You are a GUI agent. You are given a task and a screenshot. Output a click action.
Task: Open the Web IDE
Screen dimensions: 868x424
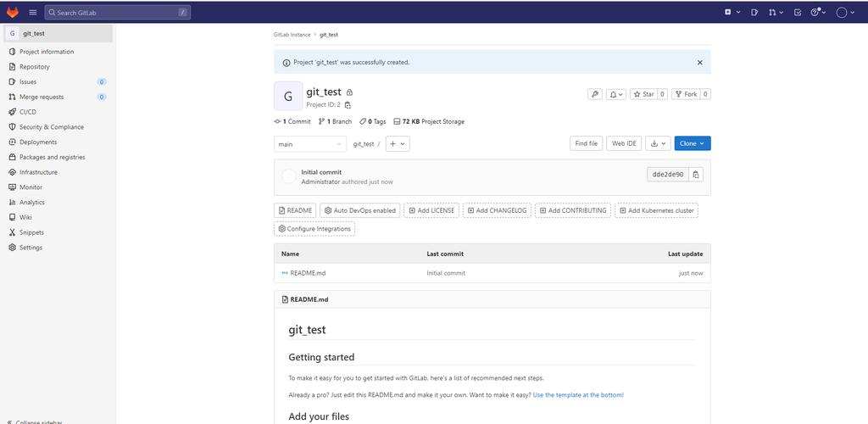coord(624,143)
